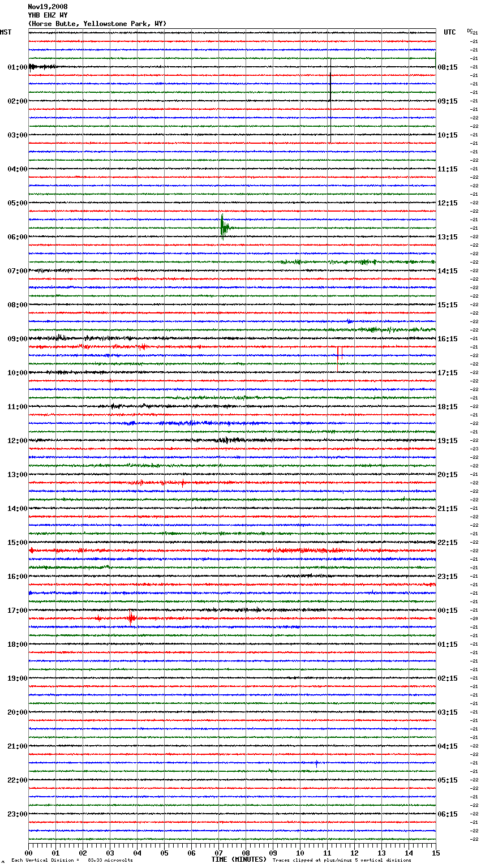Viewport: 481px width, 868px height.
Task: Click the 09:00 MST row label
Action: coord(17,339)
